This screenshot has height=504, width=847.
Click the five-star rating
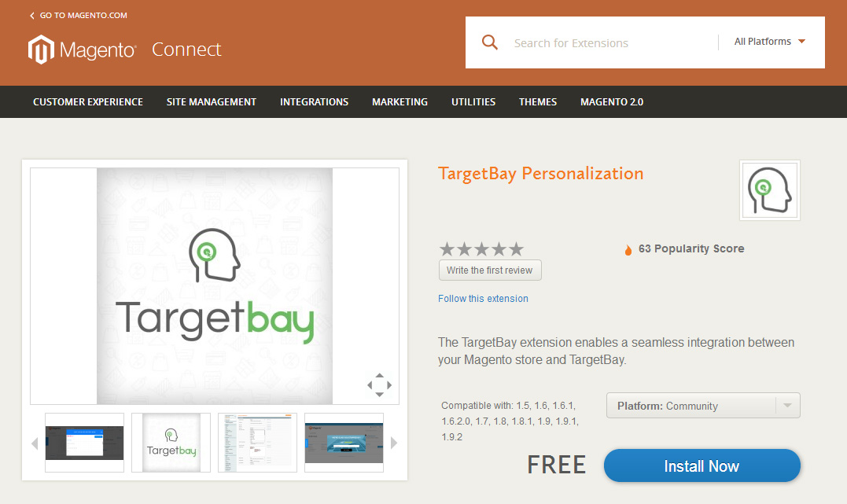[481, 249]
